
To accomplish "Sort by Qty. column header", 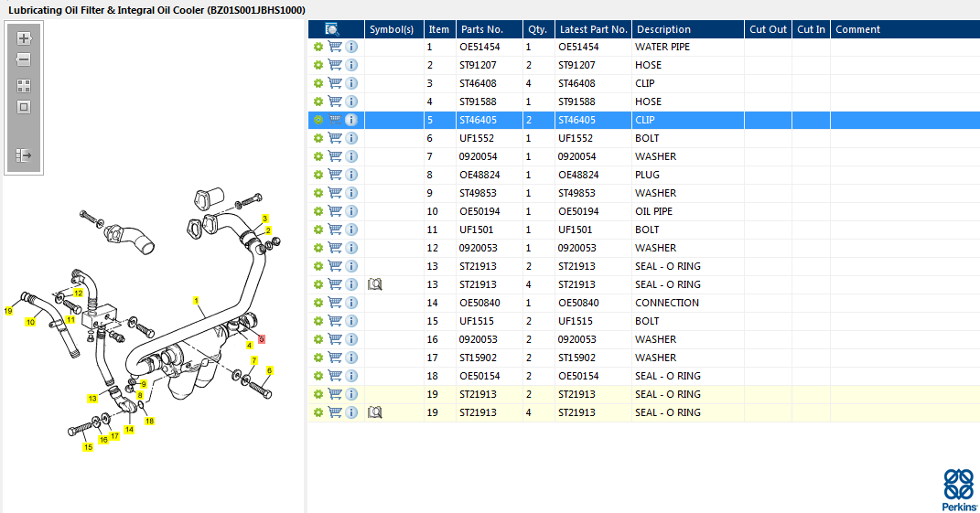I will (538, 29).
